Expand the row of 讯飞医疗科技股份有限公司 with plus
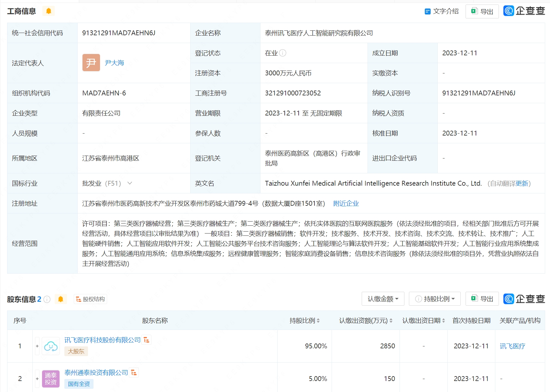The image size is (550, 392). [37, 346]
